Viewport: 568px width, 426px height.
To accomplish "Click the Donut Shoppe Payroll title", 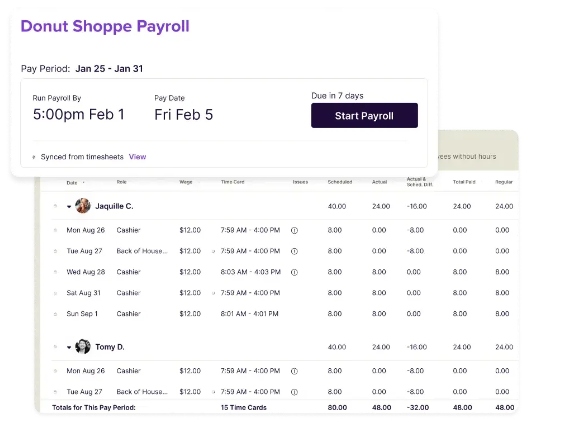I will [x=105, y=26].
